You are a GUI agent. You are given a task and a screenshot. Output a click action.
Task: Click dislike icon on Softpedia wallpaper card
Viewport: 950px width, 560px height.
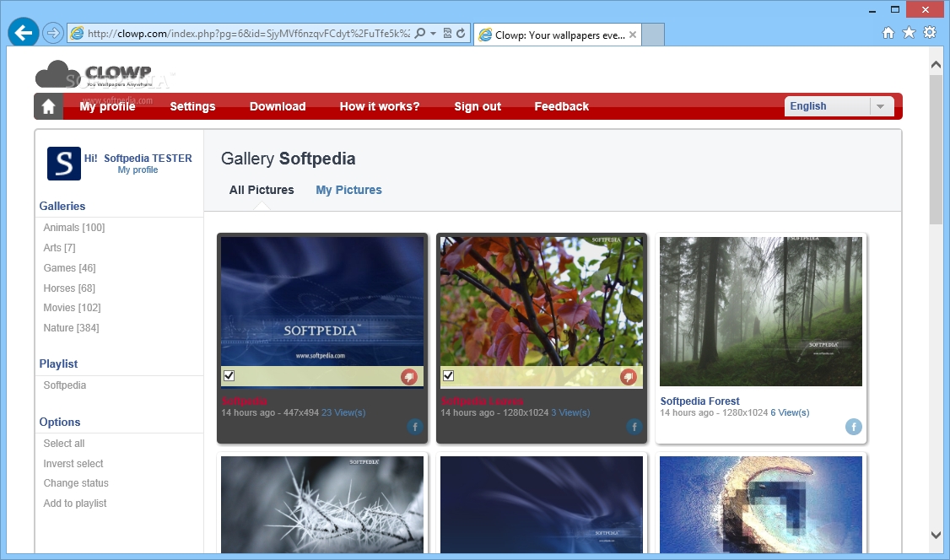tap(409, 376)
